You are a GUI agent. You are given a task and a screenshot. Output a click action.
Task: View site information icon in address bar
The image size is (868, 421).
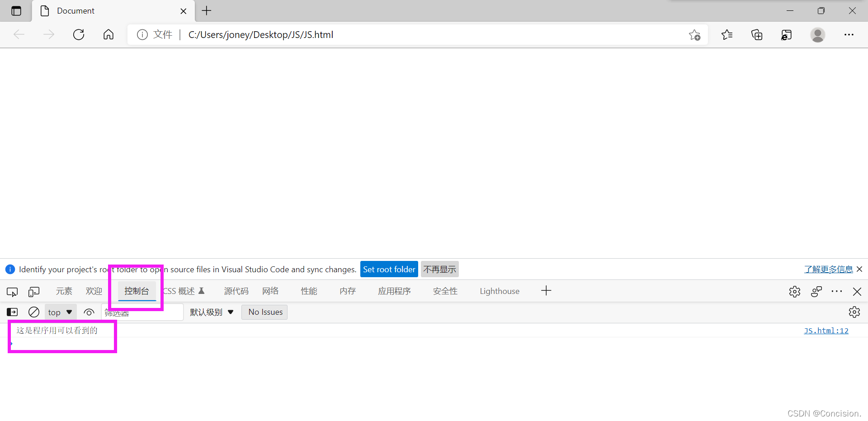click(142, 34)
